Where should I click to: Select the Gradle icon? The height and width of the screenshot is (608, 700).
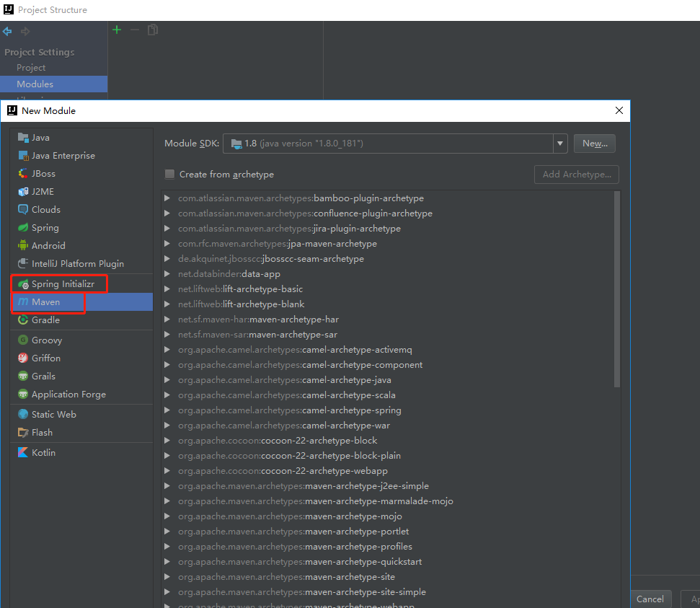[23, 320]
